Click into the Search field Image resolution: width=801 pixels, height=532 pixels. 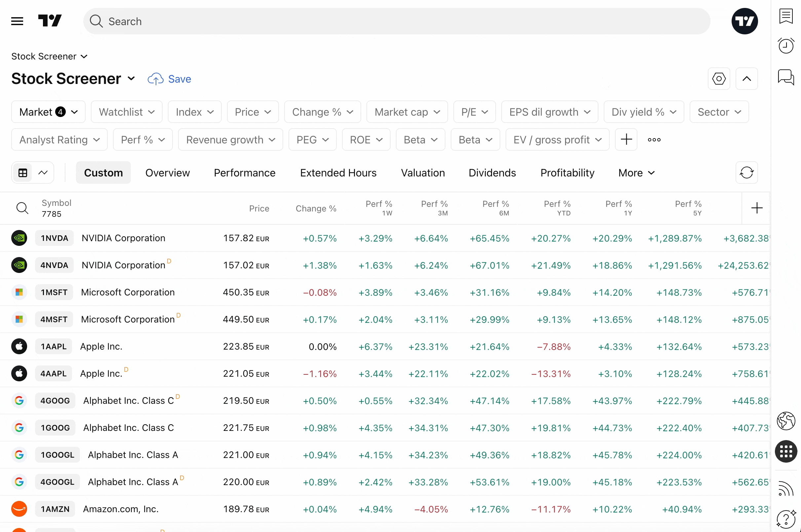click(x=396, y=21)
